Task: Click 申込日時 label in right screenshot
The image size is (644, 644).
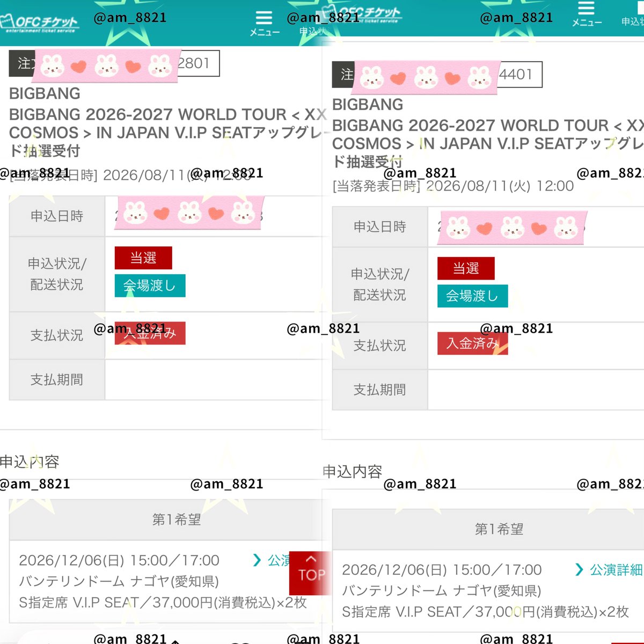Action: click(380, 227)
